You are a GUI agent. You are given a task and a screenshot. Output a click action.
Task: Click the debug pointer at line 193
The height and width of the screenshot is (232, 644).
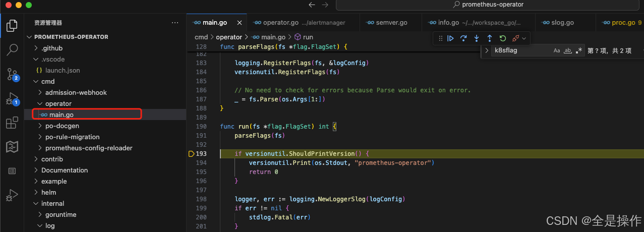tap(191, 153)
